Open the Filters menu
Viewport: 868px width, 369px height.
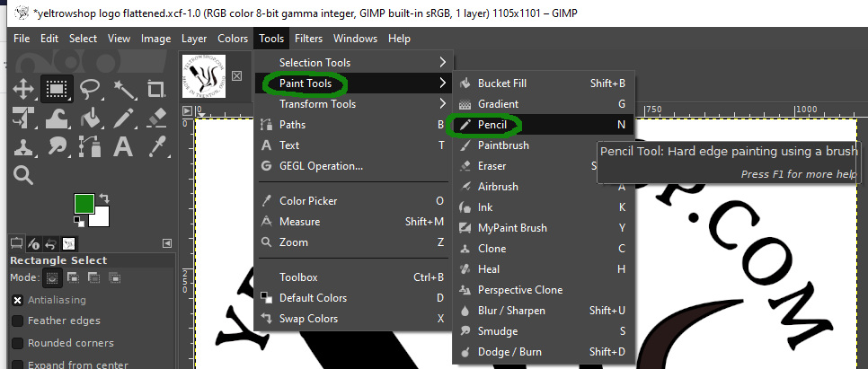pyautogui.click(x=308, y=39)
